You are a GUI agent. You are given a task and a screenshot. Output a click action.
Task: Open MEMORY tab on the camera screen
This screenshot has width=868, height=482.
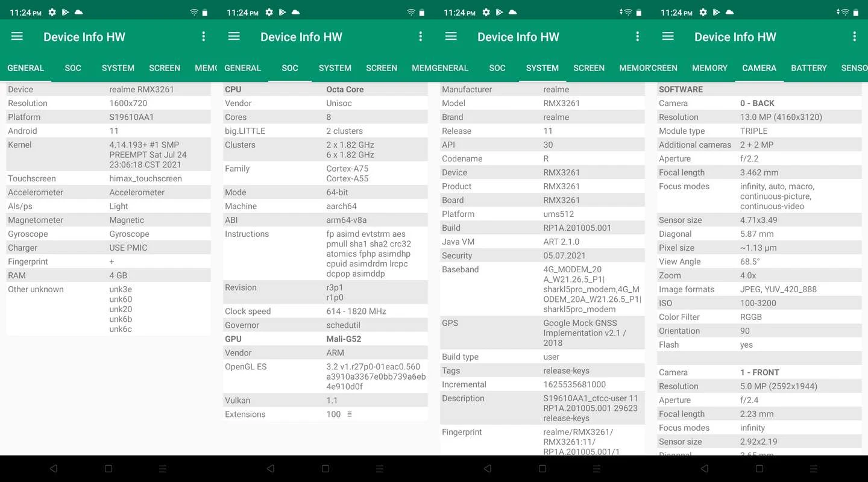click(x=709, y=68)
